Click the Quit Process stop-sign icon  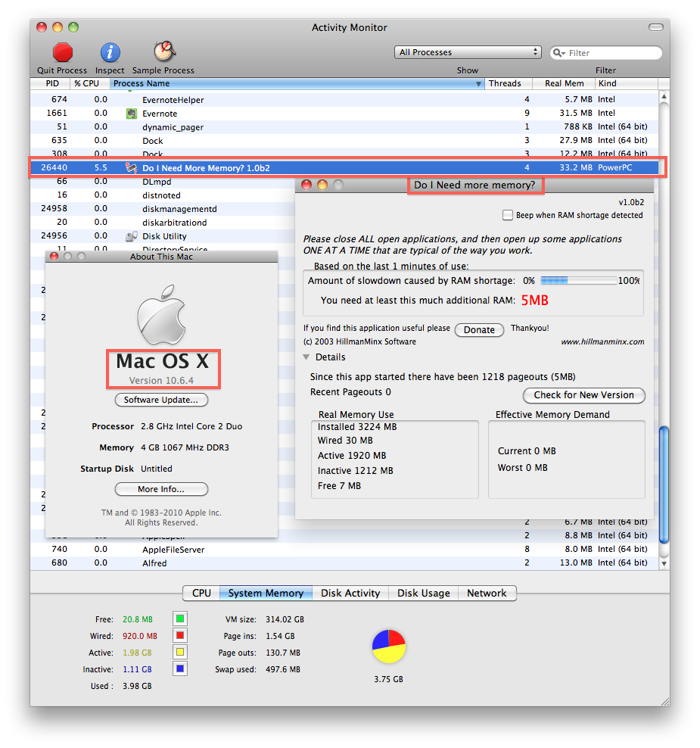point(63,52)
